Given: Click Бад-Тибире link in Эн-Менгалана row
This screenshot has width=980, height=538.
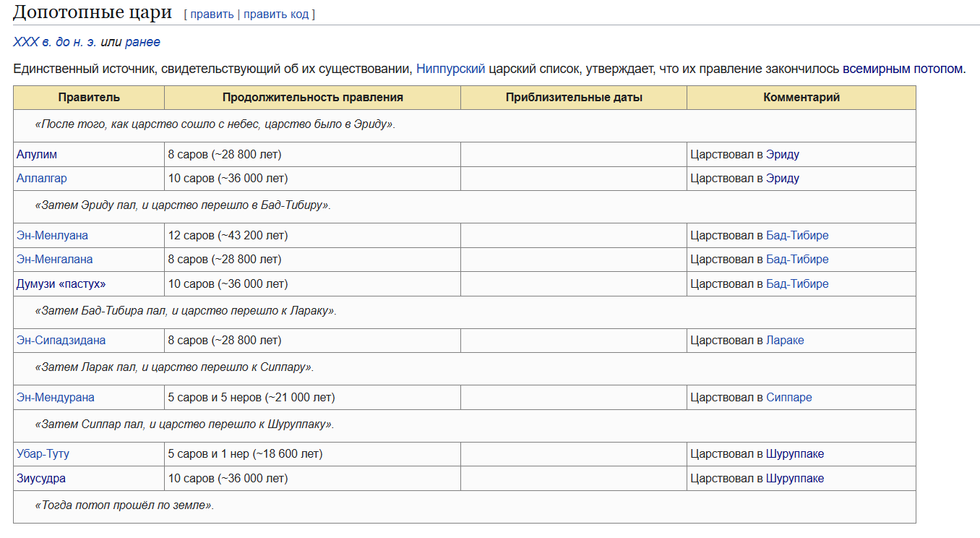Looking at the screenshot, I should click(797, 259).
